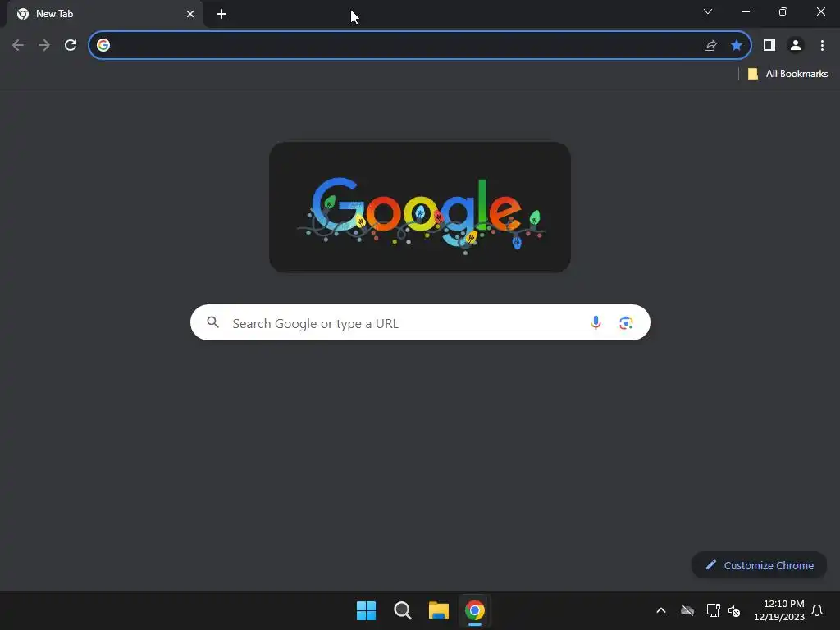Minimize the Chrome window
The width and height of the screenshot is (840, 630).
tap(745, 11)
